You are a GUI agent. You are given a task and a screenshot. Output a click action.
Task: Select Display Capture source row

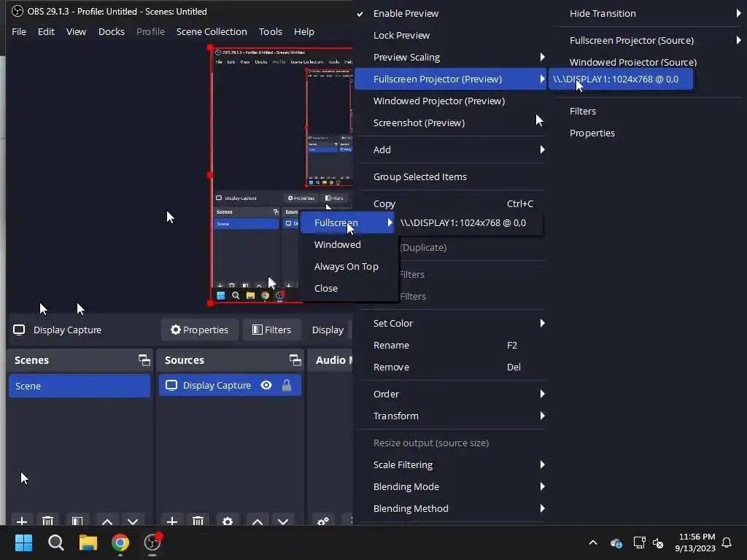(230, 385)
